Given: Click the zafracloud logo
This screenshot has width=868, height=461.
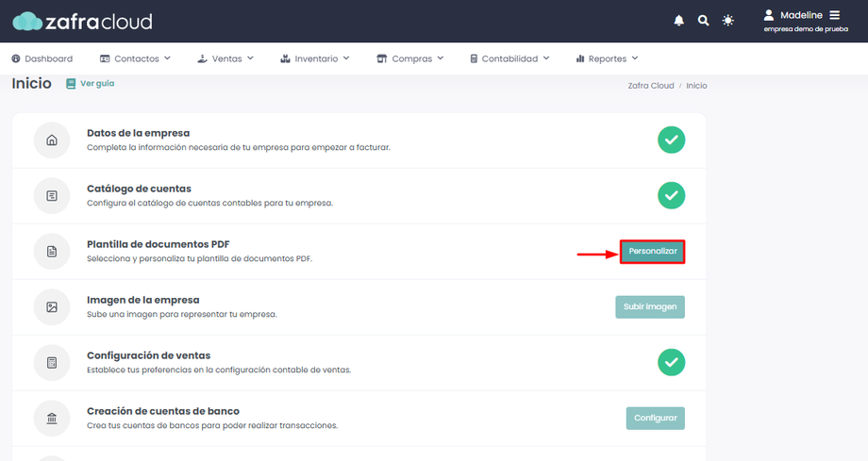Looking at the screenshot, I should point(82,21).
